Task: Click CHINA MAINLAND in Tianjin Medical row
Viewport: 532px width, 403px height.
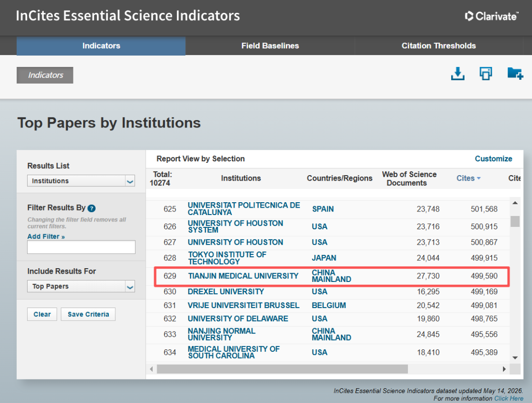Action: [x=331, y=276]
